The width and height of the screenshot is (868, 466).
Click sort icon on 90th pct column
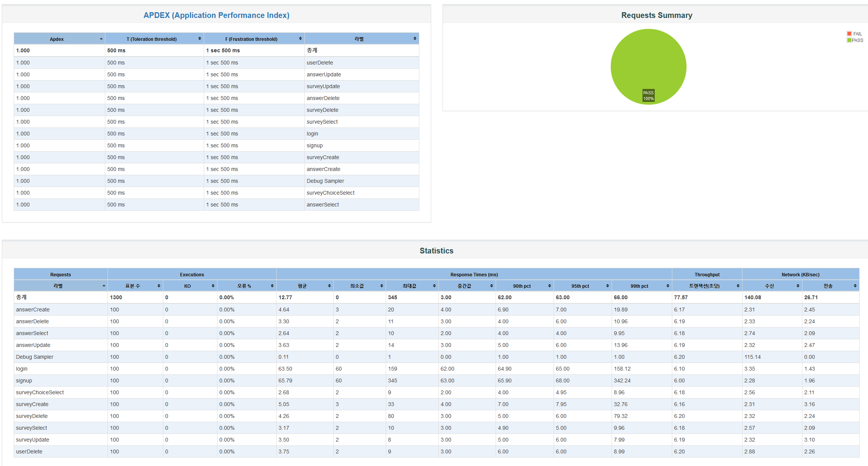point(549,286)
